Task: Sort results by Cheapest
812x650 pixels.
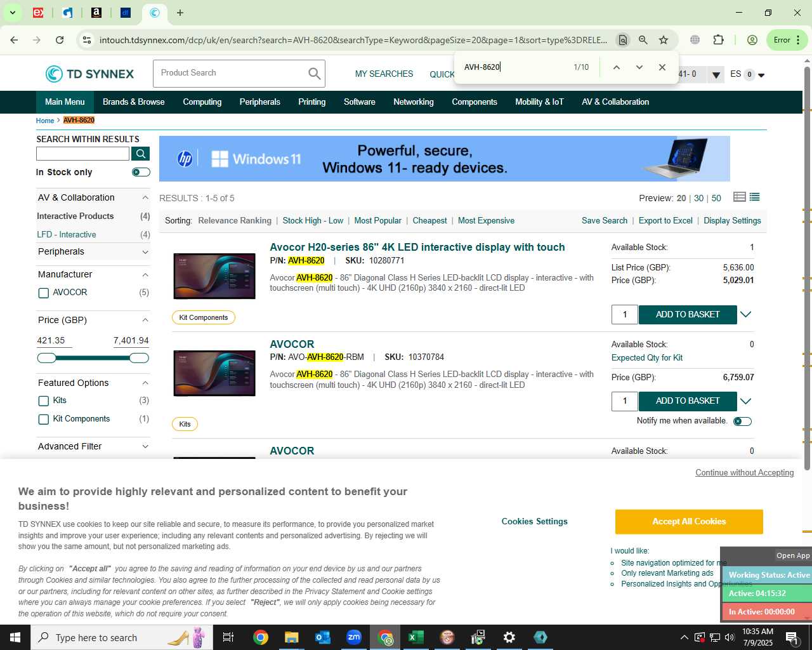Action: point(430,221)
